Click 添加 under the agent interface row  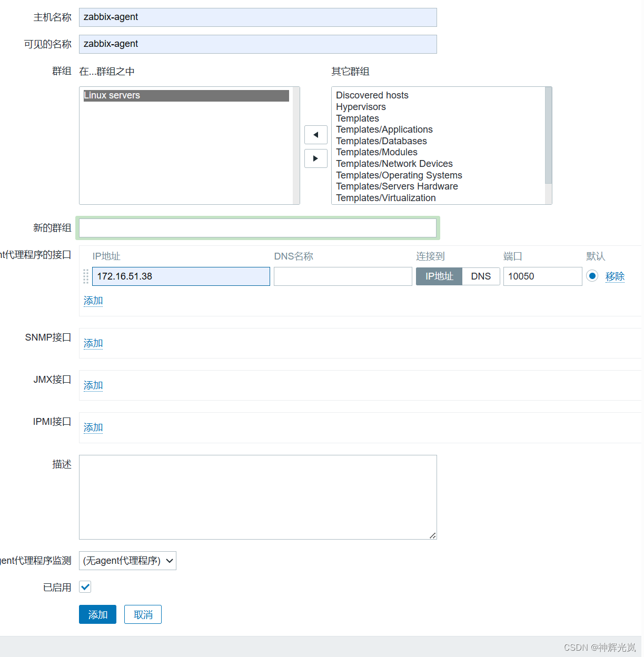(93, 301)
